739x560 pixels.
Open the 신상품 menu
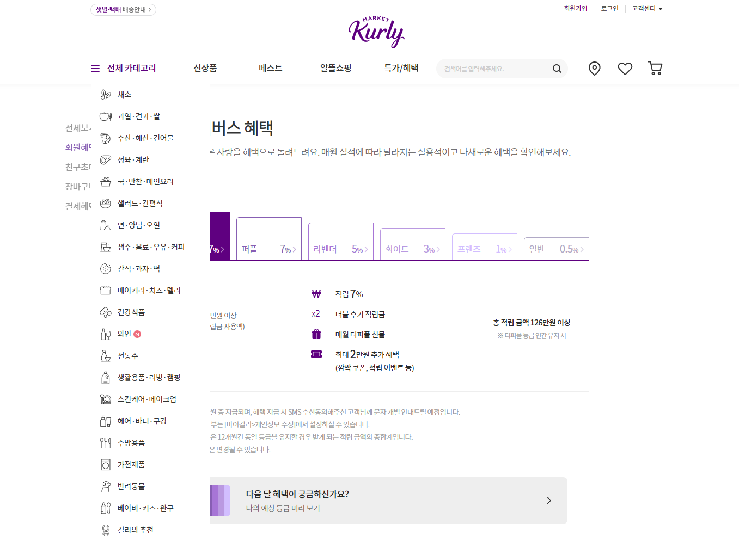click(x=205, y=68)
